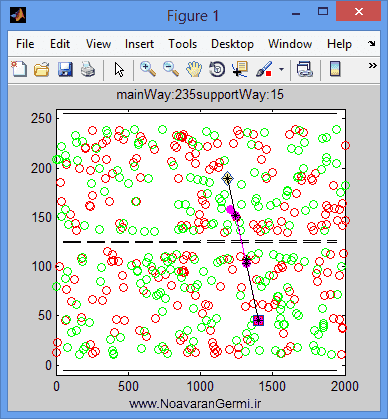Show more toolbar buttons via double chevron

tap(373, 66)
